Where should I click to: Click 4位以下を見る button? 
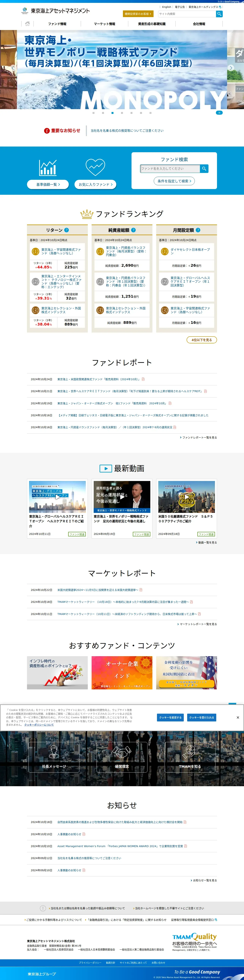[202, 340]
